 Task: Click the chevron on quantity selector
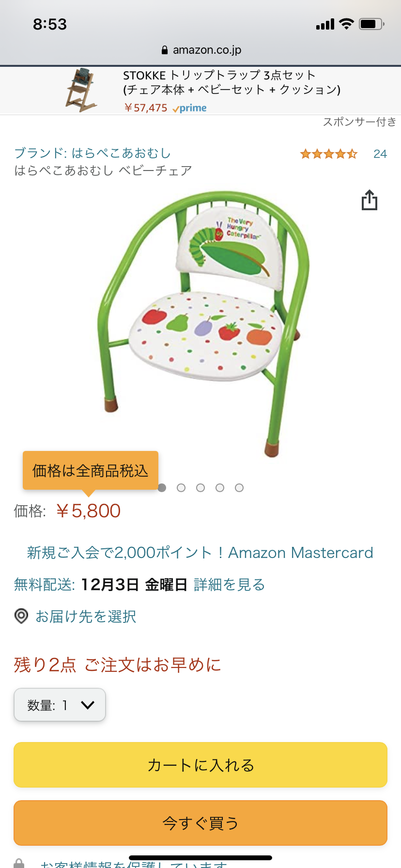[x=88, y=705]
